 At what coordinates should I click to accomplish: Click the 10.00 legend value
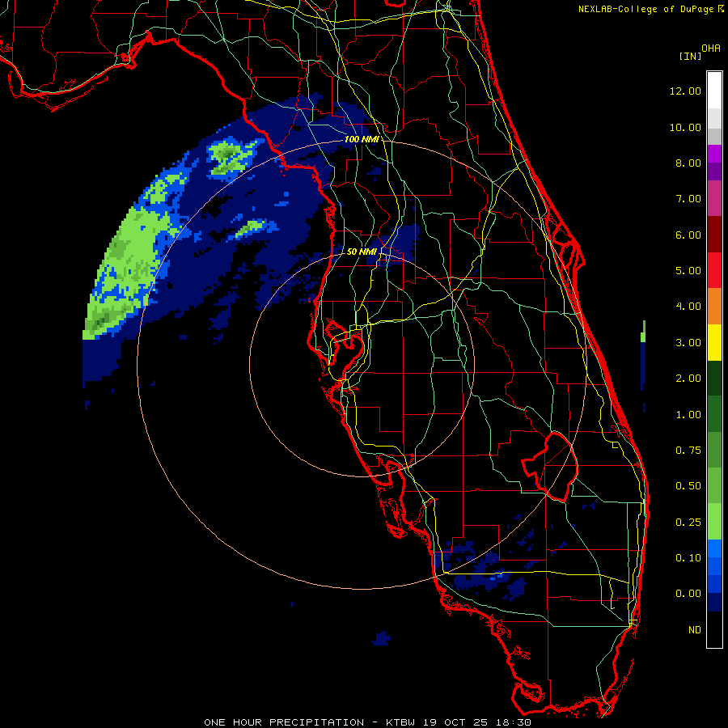[685, 127]
